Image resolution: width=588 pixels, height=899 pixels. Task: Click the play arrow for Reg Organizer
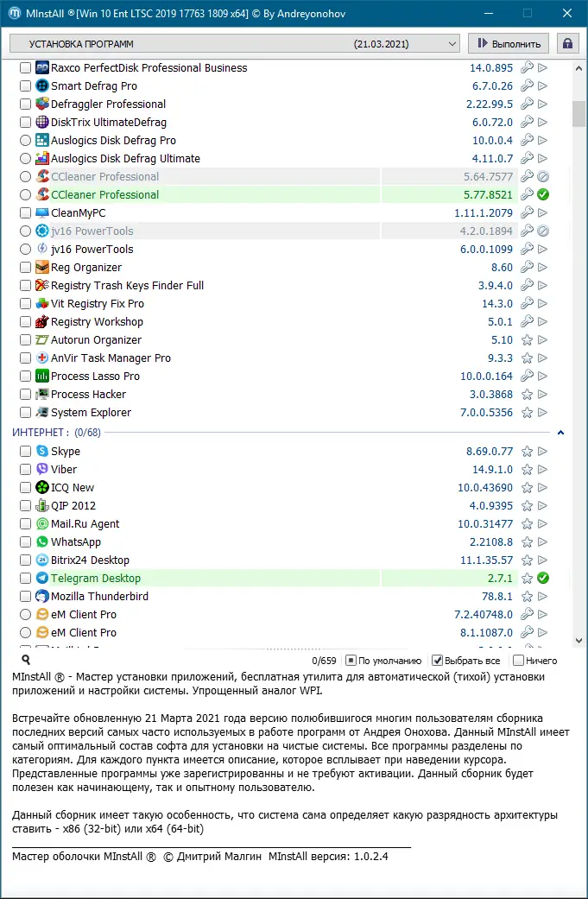coord(543,268)
